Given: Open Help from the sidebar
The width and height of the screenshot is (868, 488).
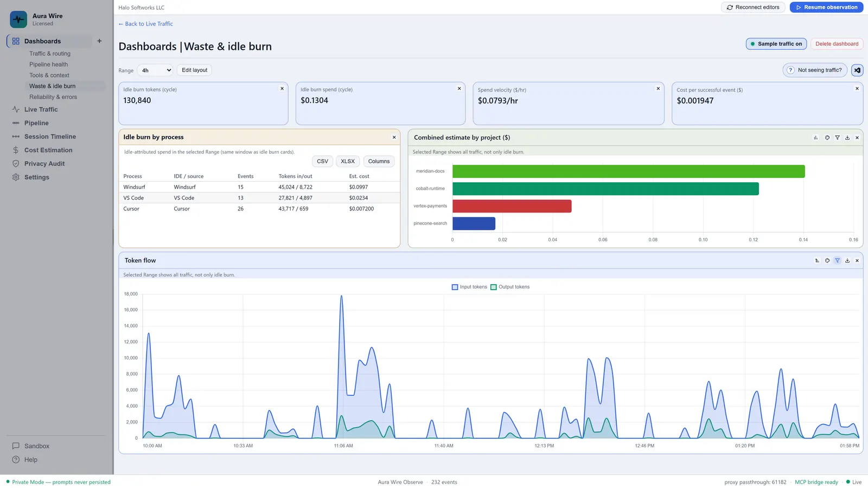Looking at the screenshot, I should point(31,460).
